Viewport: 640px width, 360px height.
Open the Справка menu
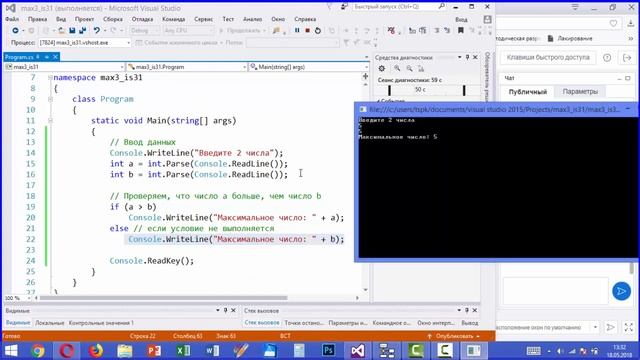click(305, 19)
